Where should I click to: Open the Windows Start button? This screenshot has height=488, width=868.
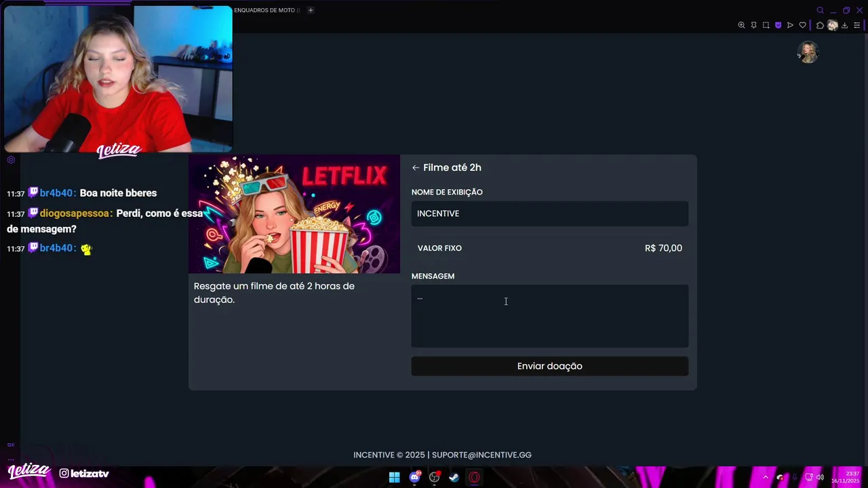394,477
